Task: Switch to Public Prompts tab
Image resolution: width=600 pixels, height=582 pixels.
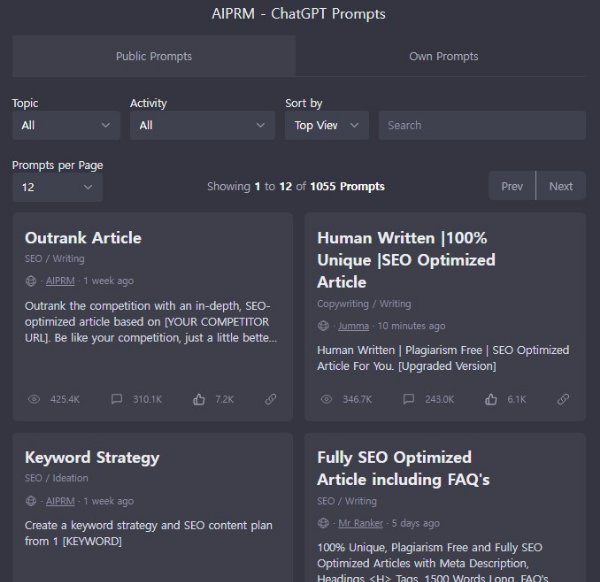Action: [154, 56]
